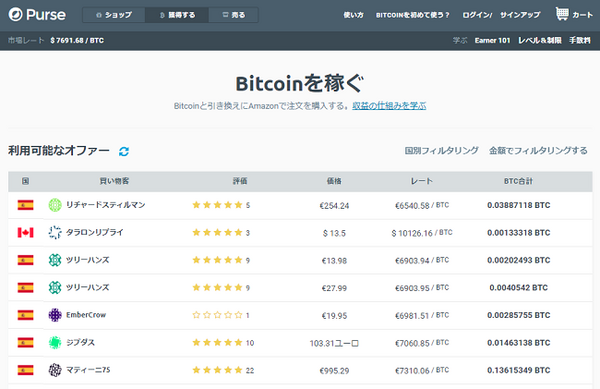Click total 0.03887118 BTC
The height and width of the screenshot is (389, 600).
point(518,205)
